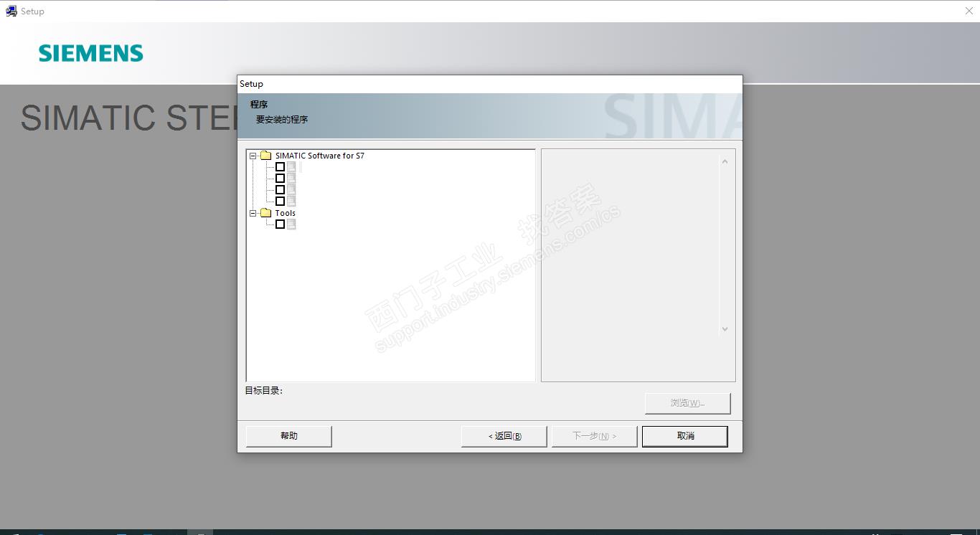The width and height of the screenshot is (980, 535).
Task: Click the Setup window icon in the title bar
Action: tap(11, 11)
